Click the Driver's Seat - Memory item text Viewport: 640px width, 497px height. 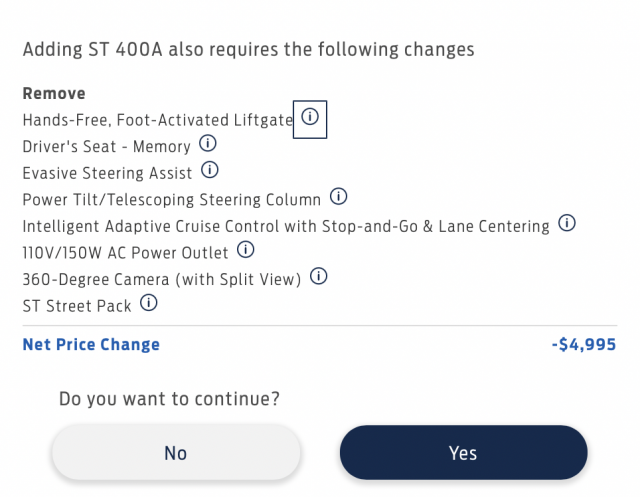pyautogui.click(x=107, y=146)
